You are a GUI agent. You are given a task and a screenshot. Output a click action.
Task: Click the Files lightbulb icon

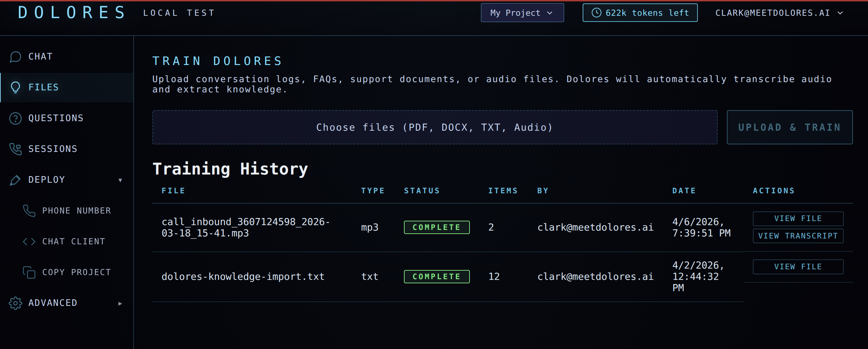click(x=15, y=88)
